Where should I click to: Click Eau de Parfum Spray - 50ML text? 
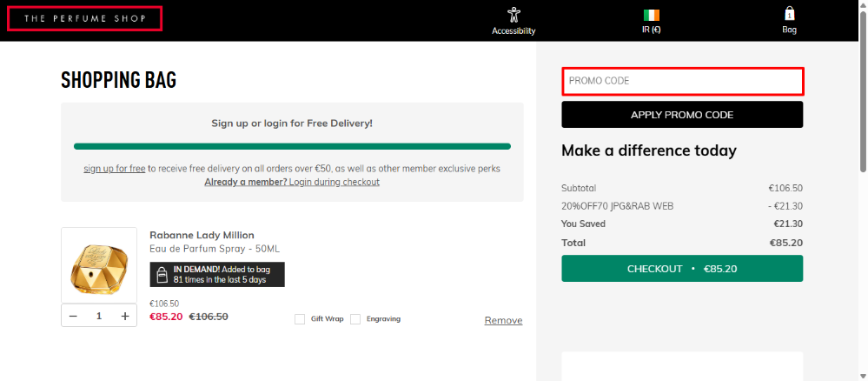(x=215, y=249)
